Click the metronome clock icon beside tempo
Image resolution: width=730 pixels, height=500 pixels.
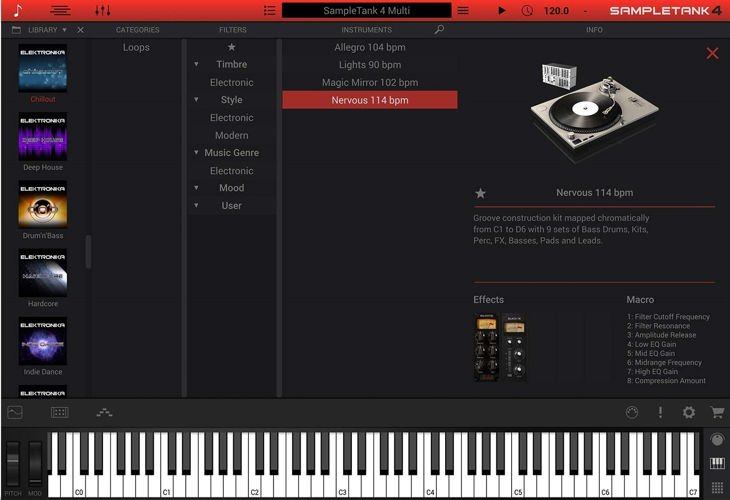tap(527, 10)
